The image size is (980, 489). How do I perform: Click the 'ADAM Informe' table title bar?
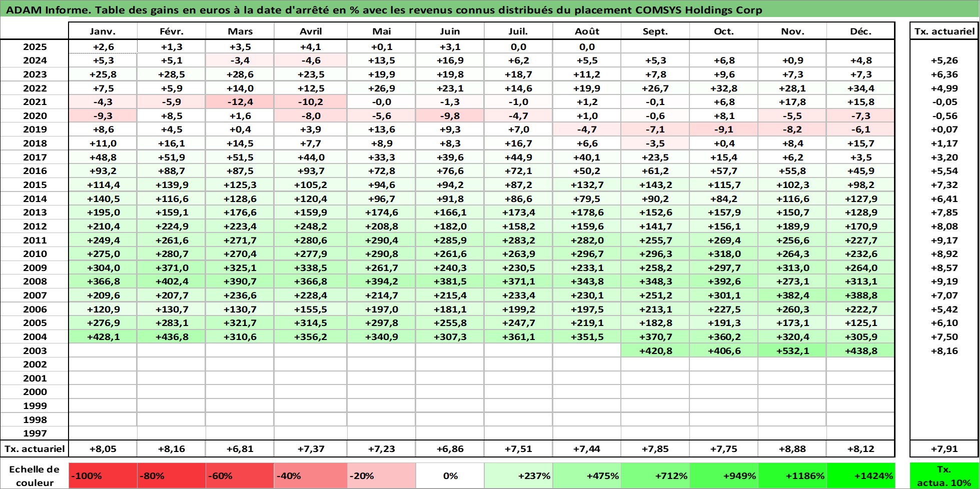pyautogui.click(x=490, y=9)
